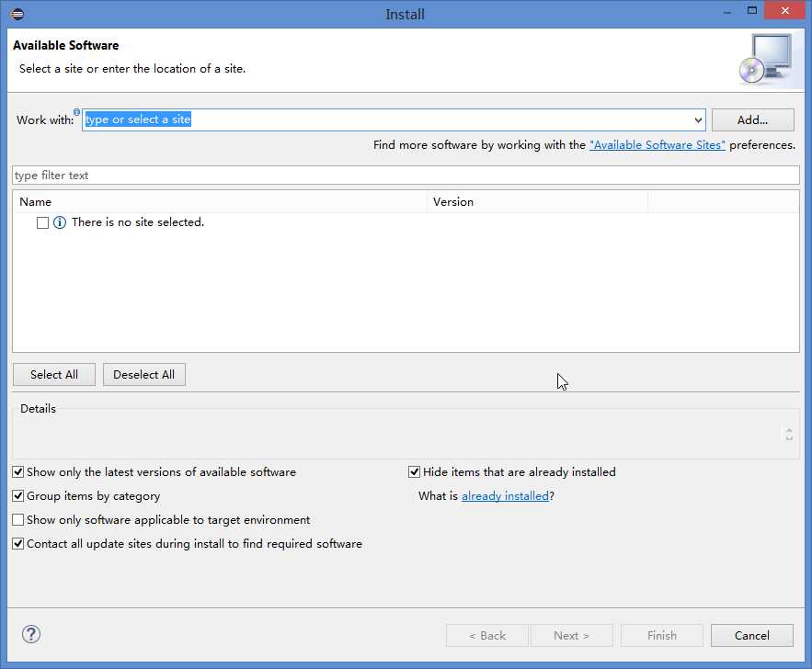Click the info icon beside "There is no site selected"
This screenshot has width=812, height=669.
pyautogui.click(x=60, y=222)
